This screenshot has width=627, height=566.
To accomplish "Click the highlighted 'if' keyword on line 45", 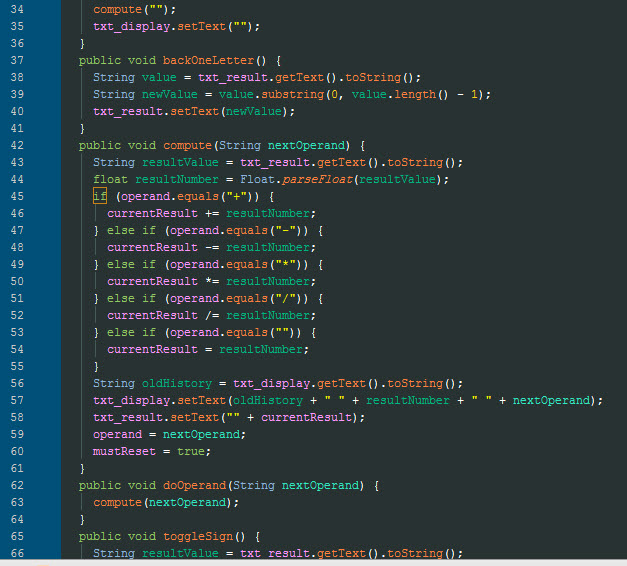I will [100, 196].
